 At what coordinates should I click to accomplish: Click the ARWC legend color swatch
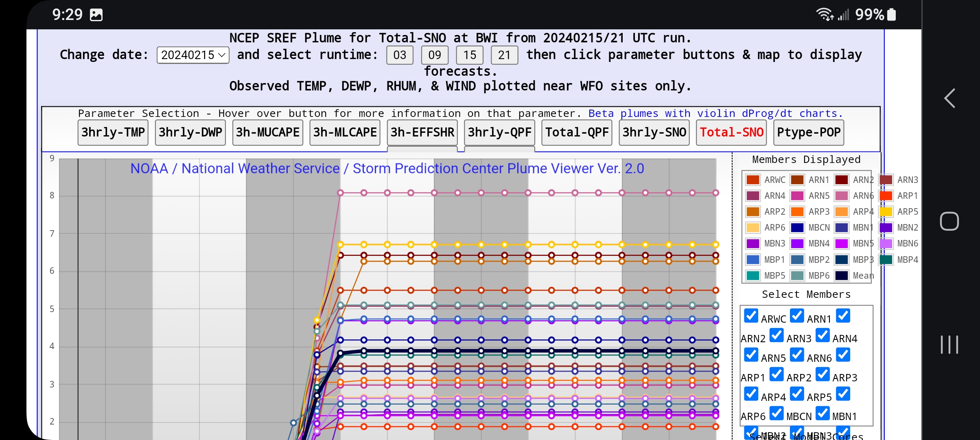pyautogui.click(x=753, y=180)
